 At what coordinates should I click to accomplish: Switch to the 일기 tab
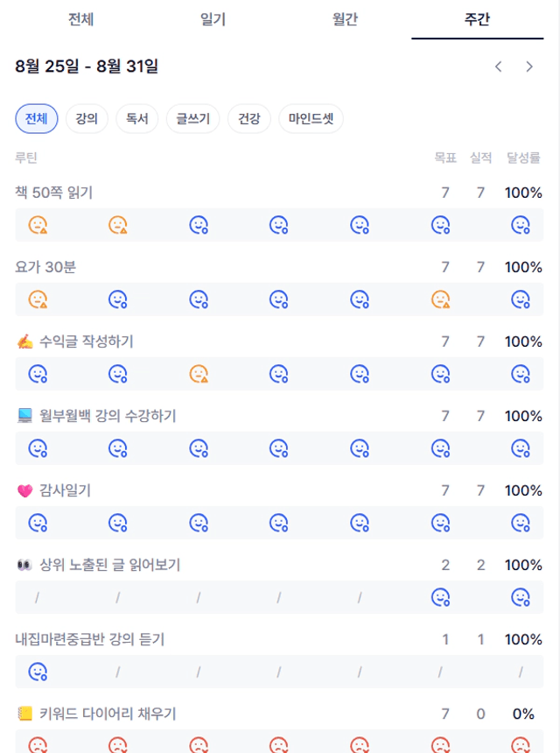[213, 19]
